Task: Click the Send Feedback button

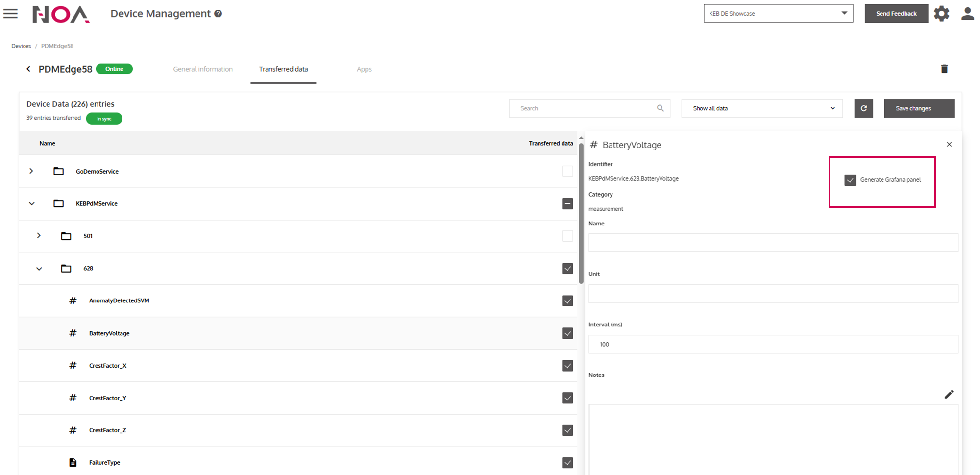Action: [x=896, y=14]
